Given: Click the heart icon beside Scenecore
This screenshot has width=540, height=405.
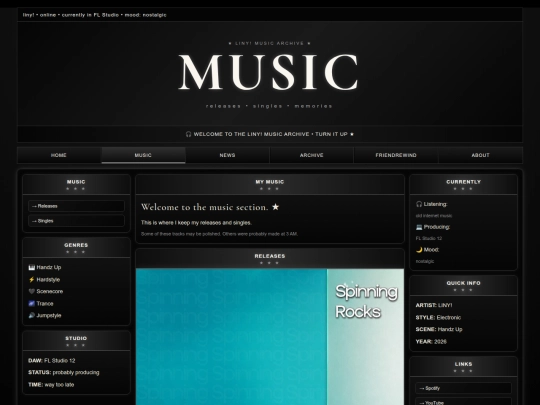Looking at the screenshot, I should point(32,291).
